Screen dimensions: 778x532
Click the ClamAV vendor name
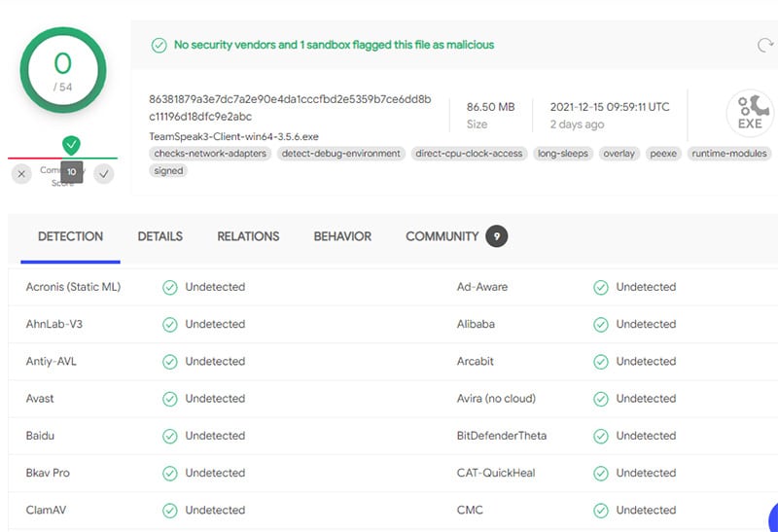[46, 511]
